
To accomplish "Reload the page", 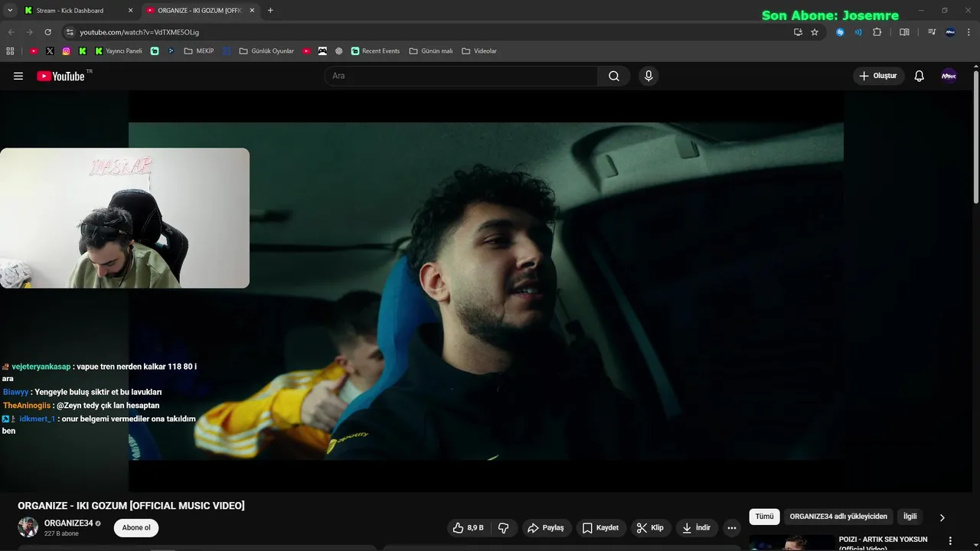I will coord(47,32).
